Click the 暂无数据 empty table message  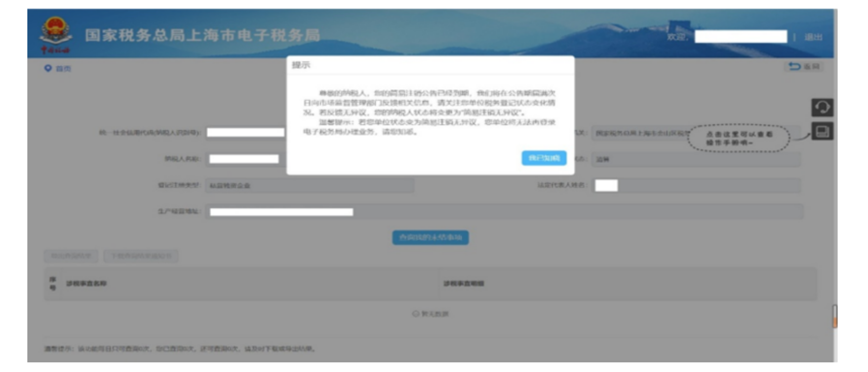(430, 314)
